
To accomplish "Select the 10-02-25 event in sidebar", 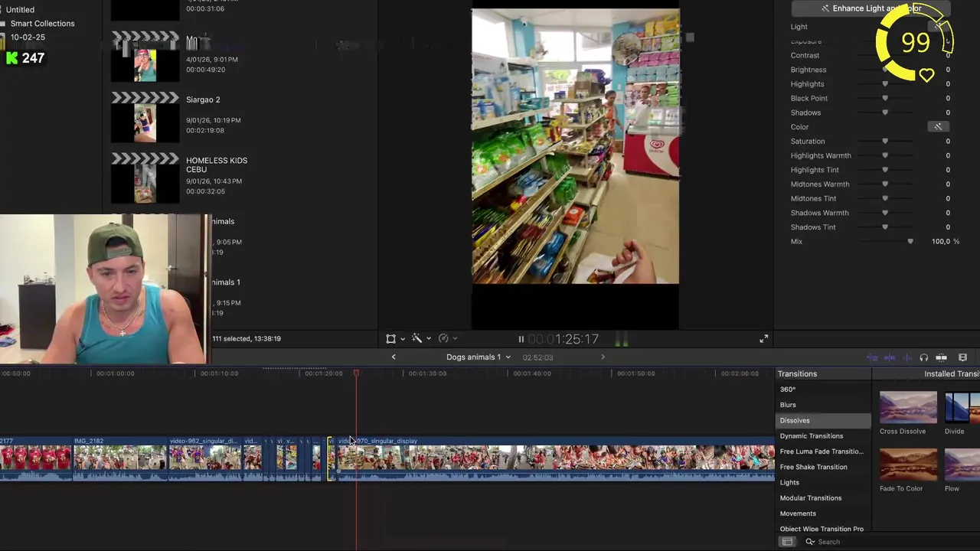I will 28,37.
